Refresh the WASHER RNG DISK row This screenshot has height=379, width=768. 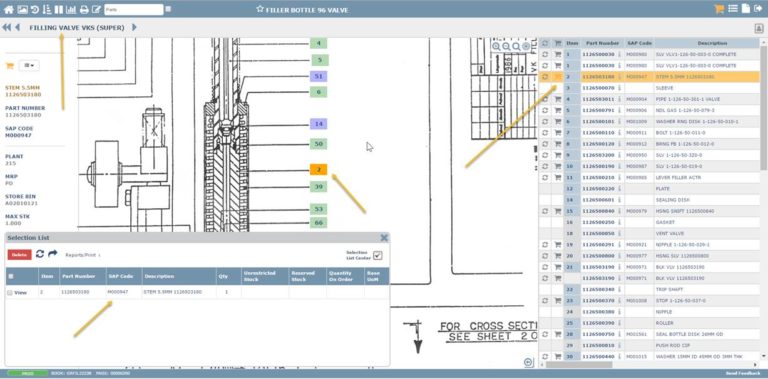click(x=545, y=121)
